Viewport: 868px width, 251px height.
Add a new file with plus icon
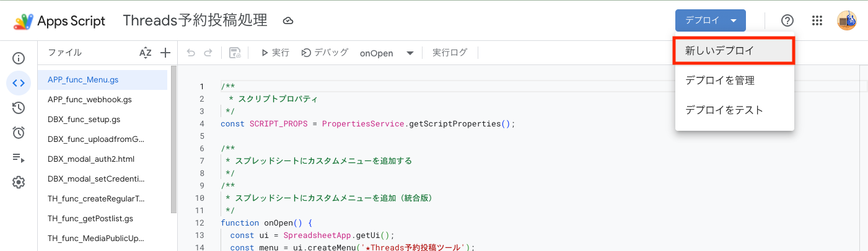click(x=165, y=53)
